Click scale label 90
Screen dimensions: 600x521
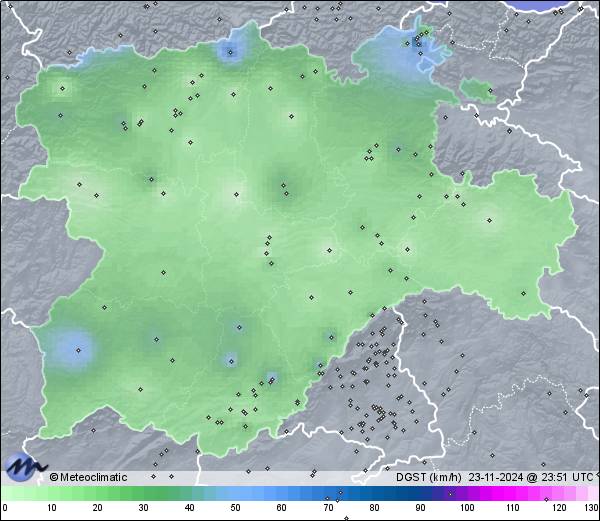pyautogui.click(x=420, y=508)
